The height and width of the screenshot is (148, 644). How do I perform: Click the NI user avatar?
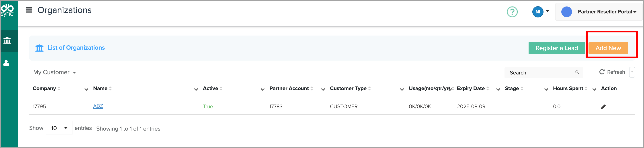point(537,12)
